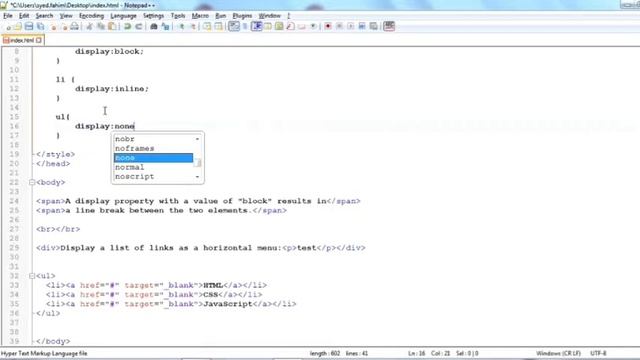This screenshot has height=360, width=640.
Task: Click the Redo toolbar icon
Action: tap(139, 27)
